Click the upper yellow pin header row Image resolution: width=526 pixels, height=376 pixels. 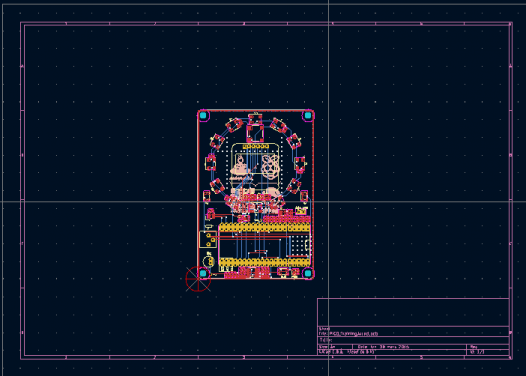[x=264, y=228]
